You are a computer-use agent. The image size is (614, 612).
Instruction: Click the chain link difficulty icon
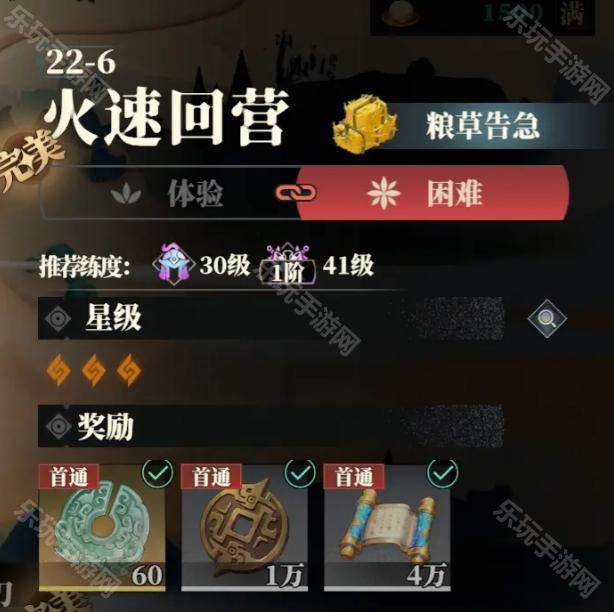click(x=296, y=193)
